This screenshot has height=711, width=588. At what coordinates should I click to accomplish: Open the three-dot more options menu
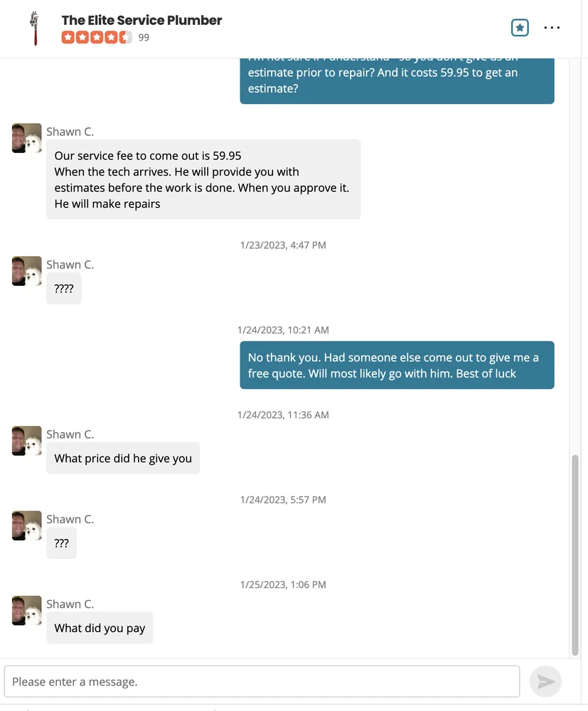552,28
